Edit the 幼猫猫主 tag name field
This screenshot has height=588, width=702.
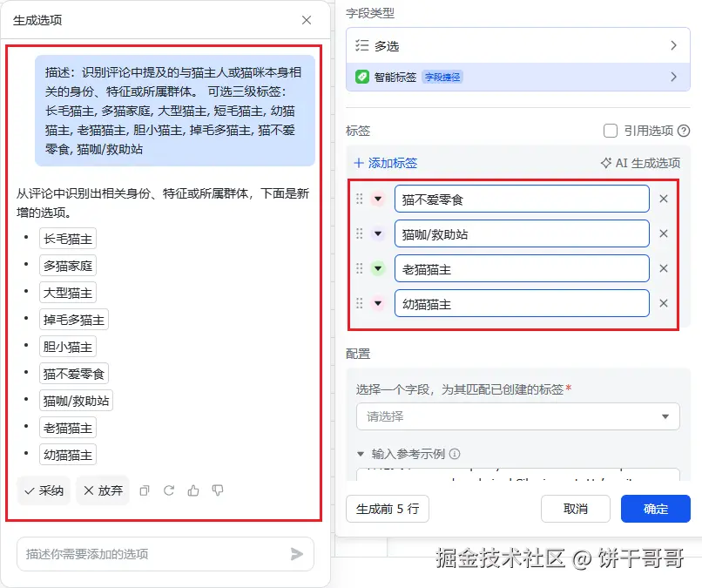pos(522,303)
